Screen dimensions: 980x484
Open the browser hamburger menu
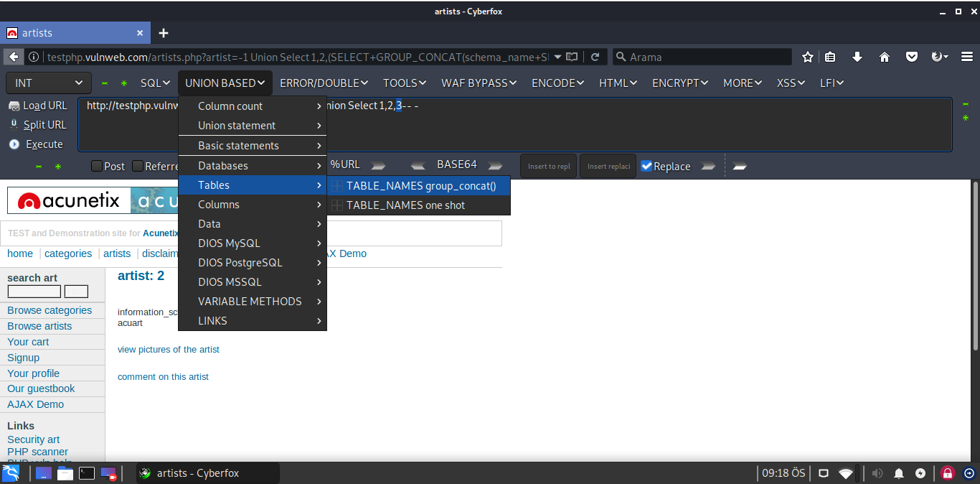tap(966, 57)
